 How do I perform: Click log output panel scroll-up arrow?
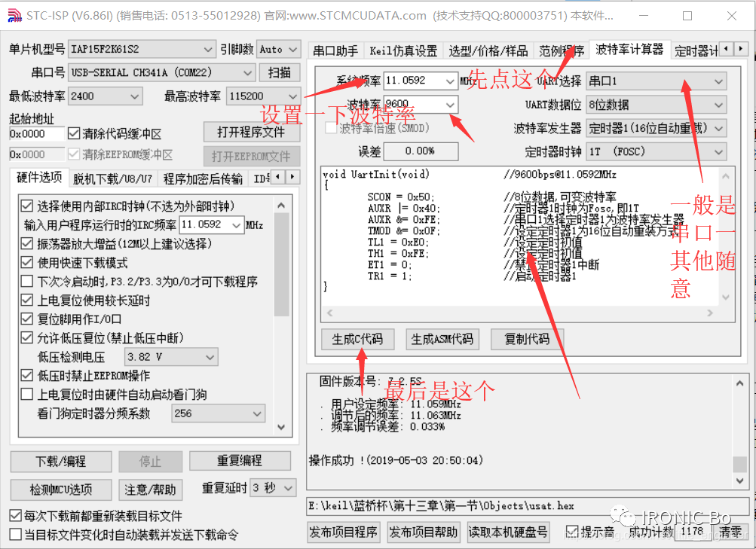(739, 383)
